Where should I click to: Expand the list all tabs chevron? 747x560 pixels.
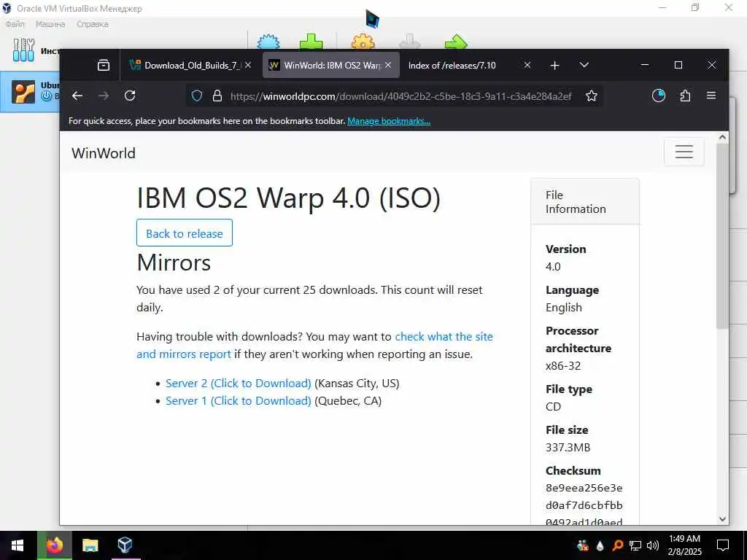click(x=584, y=65)
